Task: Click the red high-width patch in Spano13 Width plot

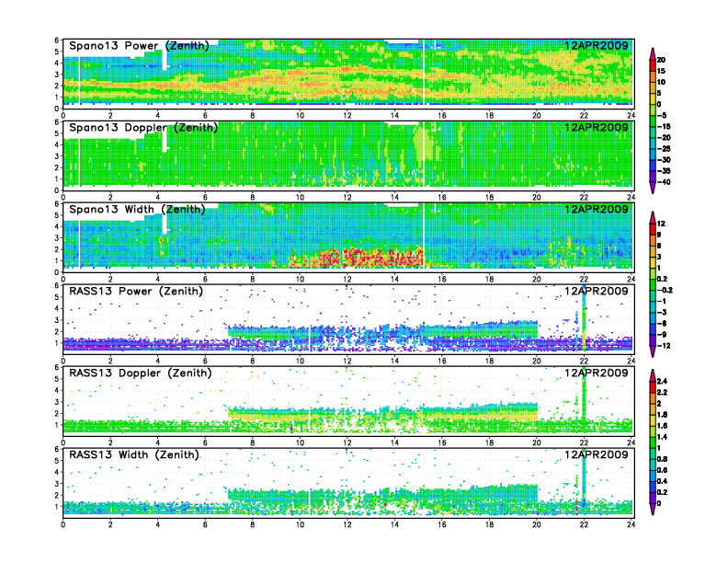Action: (x=371, y=258)
